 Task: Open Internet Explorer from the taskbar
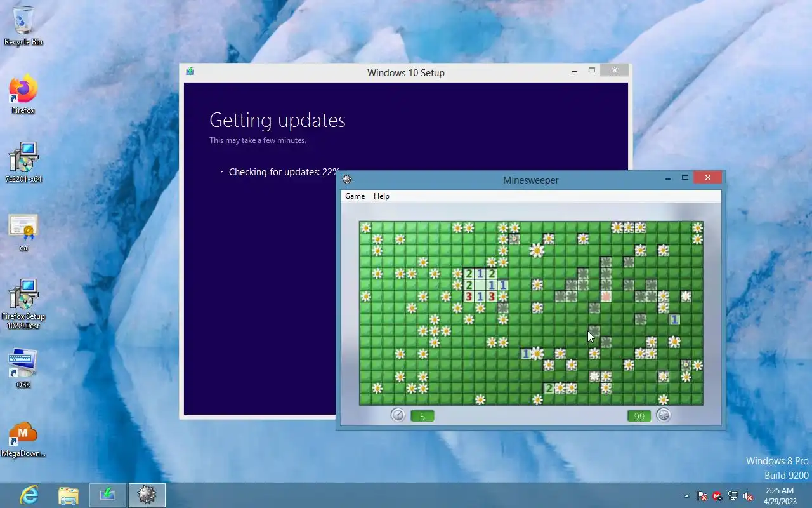point(29,495)
